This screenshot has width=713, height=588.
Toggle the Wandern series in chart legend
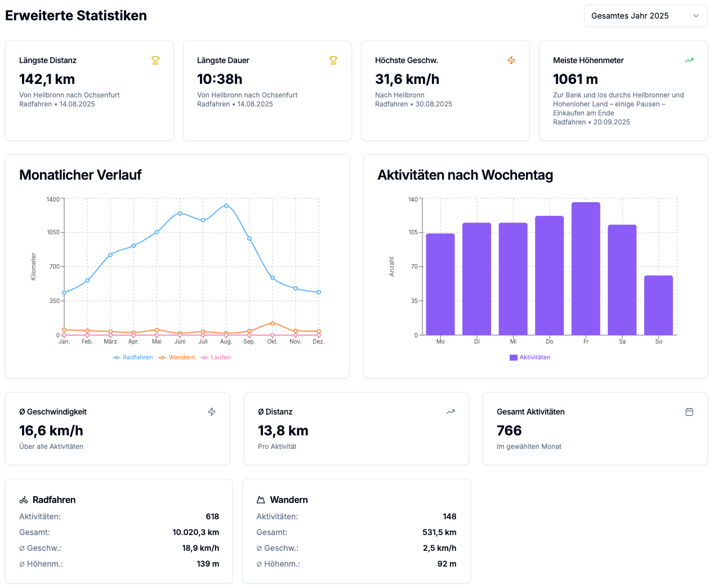pos(177,357)
